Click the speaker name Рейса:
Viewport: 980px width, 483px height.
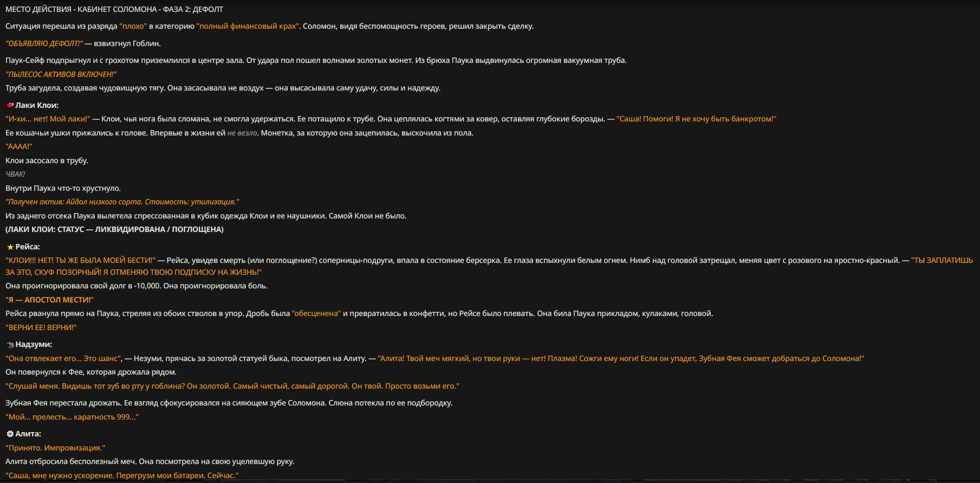tap(28, 247)
